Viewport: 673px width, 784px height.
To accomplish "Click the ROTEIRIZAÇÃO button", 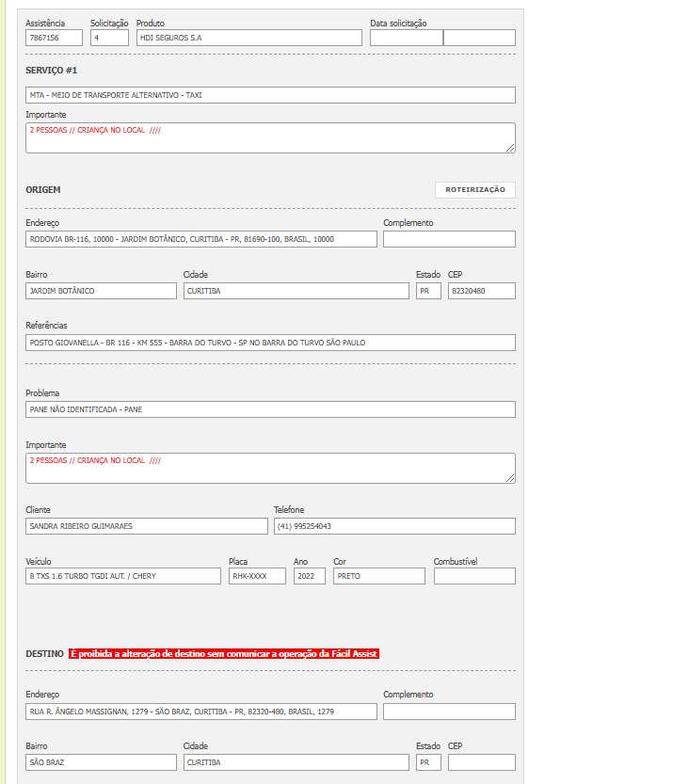I will (475, 190).
